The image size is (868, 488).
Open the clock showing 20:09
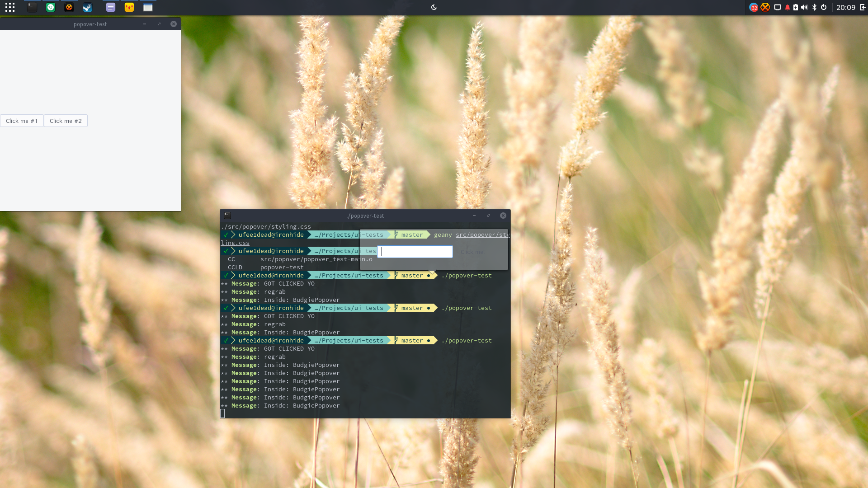[x=846, y=7]
